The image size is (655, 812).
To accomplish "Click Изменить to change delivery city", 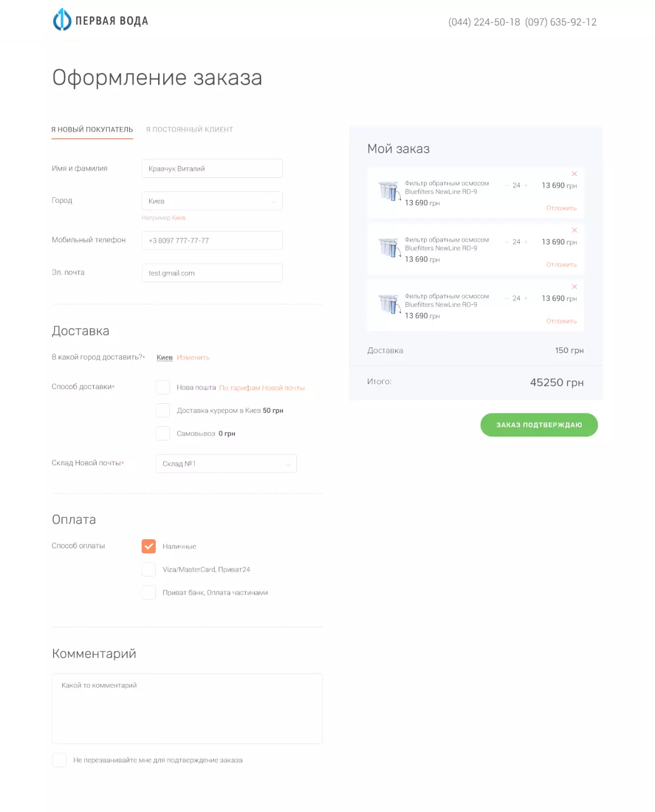I will coord(193,357).
